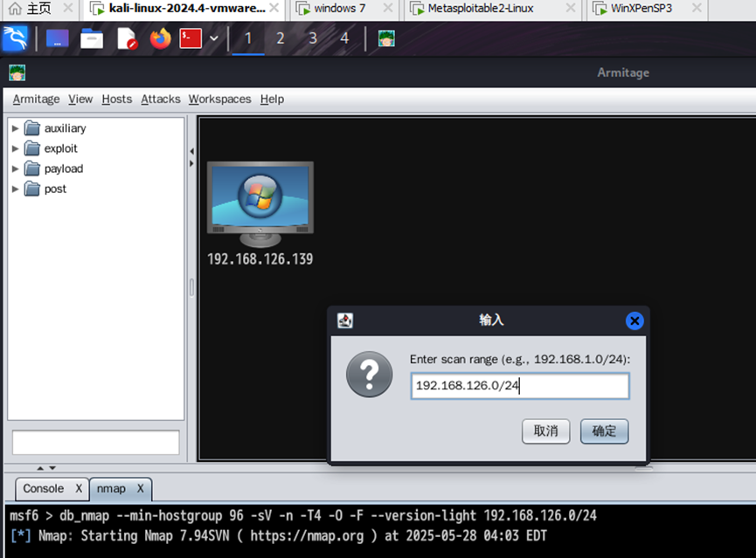Open the Help menu
Image resolution: width=756 pixels, height=558 pixels.
[272, 99]
